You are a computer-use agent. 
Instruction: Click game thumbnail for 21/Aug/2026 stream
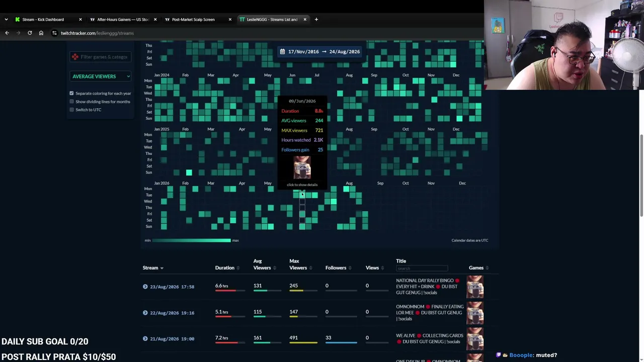point(475,339)
